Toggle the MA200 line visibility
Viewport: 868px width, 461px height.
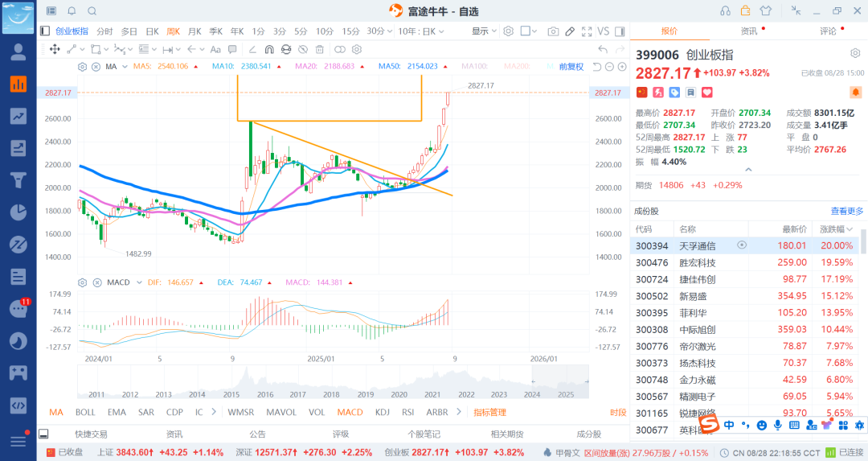click(517, 67)
